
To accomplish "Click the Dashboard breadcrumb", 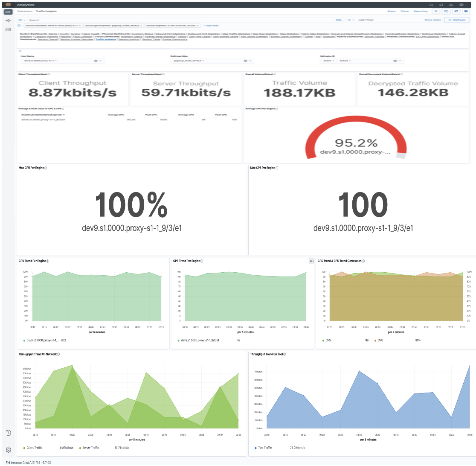I will [25, 11].
